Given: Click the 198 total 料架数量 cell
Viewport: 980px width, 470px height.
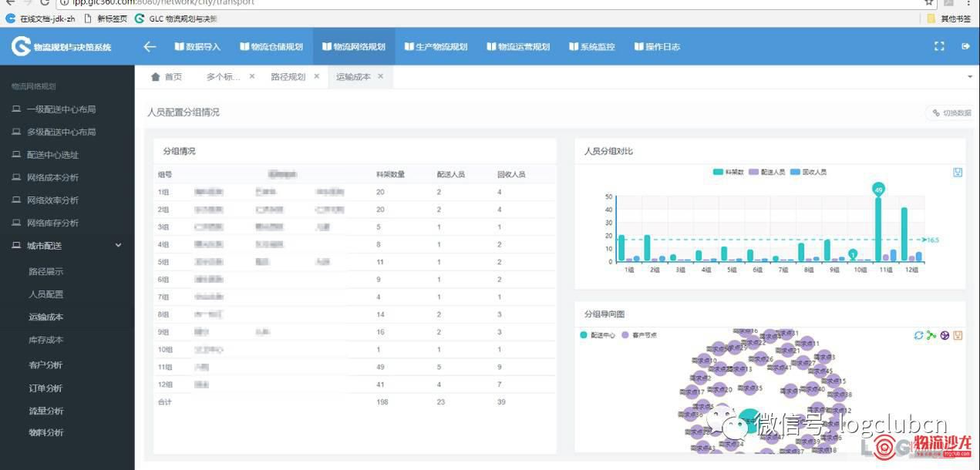Looking at the screenshot, I should 382,401.
